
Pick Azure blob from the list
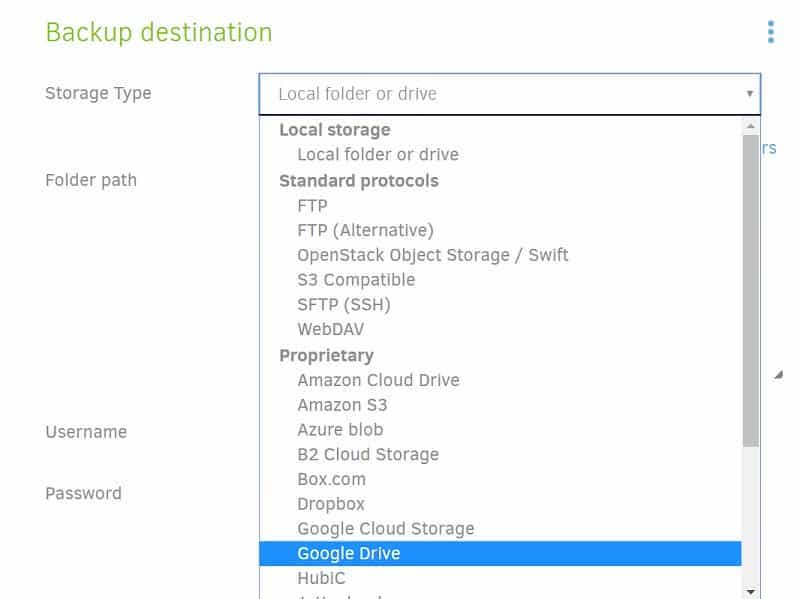[x=500, y=430]
